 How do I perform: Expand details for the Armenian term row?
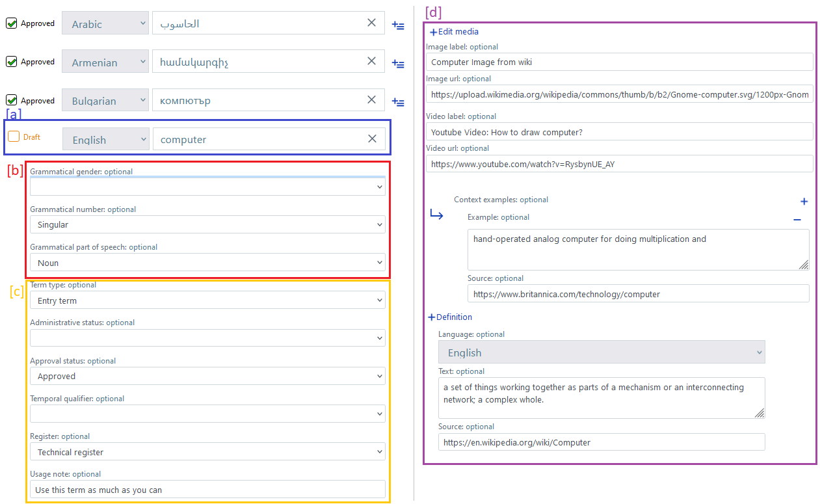point(398,64)
